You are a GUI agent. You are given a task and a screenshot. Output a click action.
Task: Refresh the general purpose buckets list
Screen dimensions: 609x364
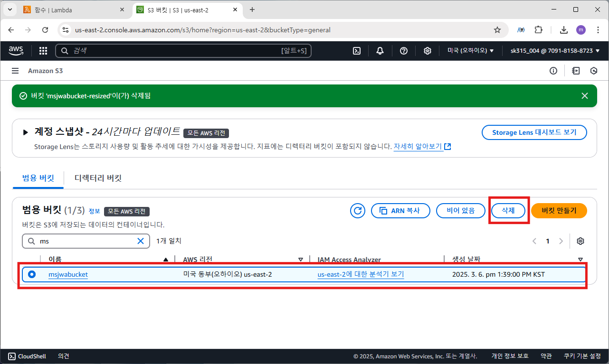click(x=357, y=211)
